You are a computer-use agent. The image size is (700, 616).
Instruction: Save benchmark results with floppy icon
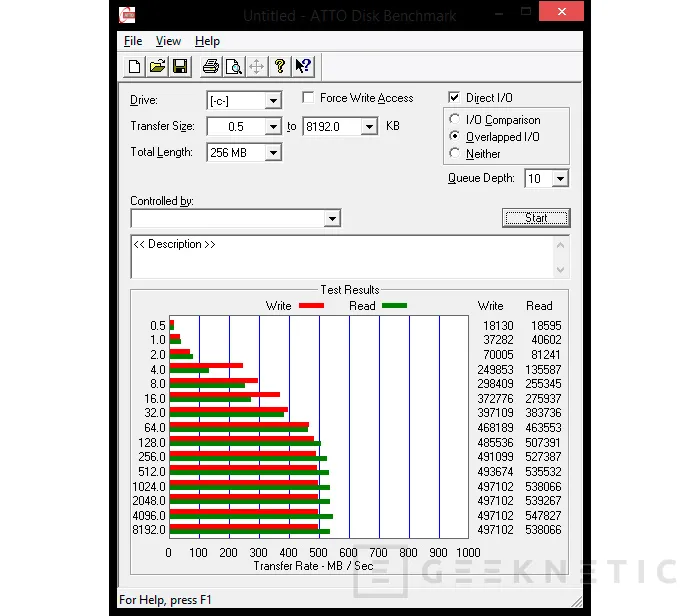coord(180,67)
